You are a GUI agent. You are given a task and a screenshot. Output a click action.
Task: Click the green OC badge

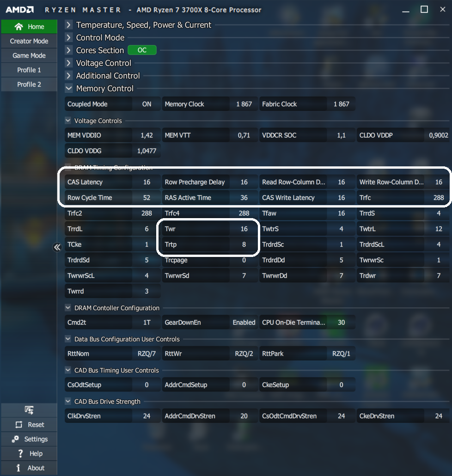click(x=142, y=50)
